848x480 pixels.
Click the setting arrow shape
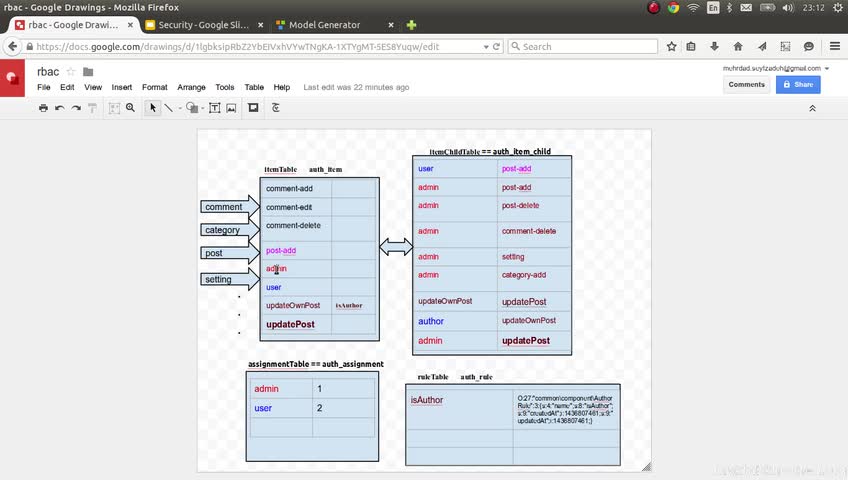(230, 279)
